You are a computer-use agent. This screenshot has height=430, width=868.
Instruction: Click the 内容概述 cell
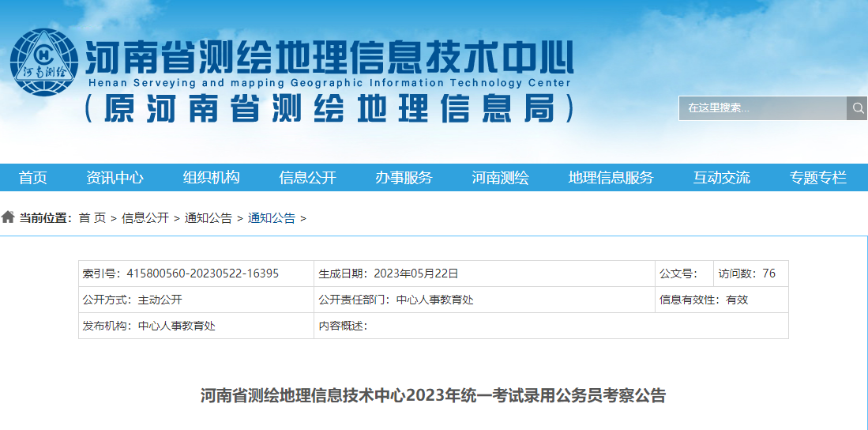[x=551, y=326]
